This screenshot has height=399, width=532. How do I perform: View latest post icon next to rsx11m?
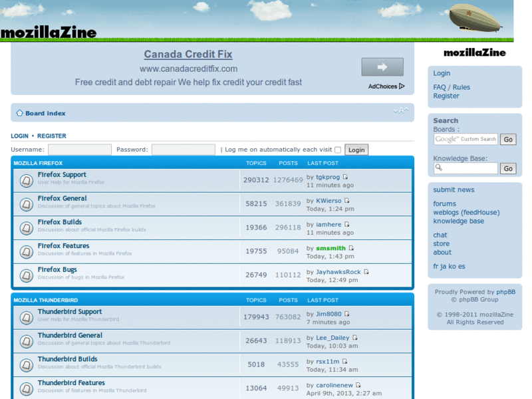(x=344, y=361)
